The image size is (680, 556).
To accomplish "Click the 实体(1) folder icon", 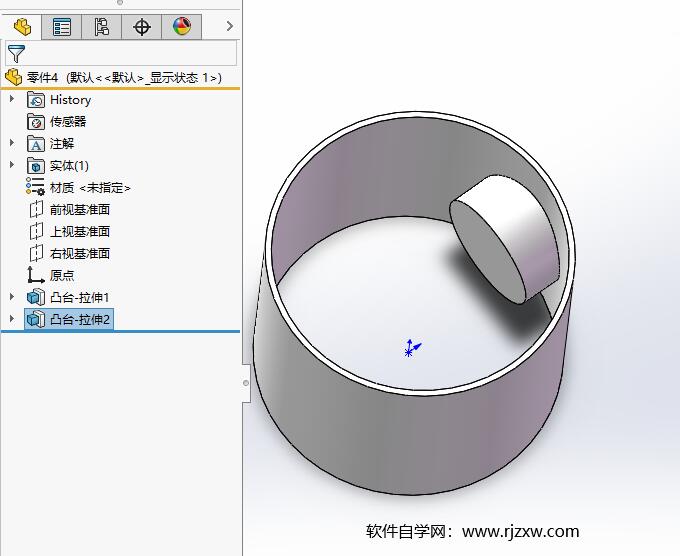I will coord(36,166).
